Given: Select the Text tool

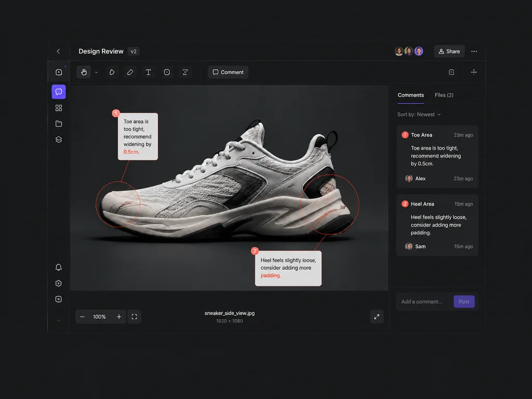Looking at the screenshot, I should point(148,72).
